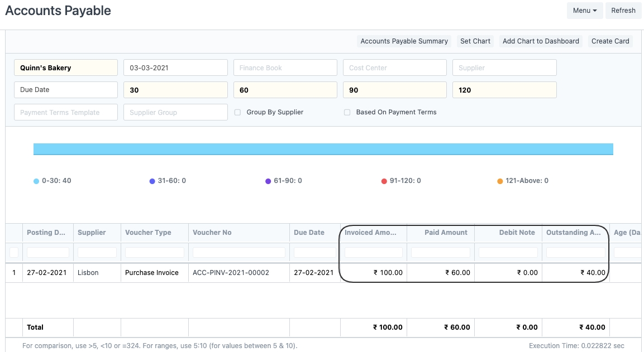
Task: Open the Supplier Group filter field
Action: click(175, 112)
